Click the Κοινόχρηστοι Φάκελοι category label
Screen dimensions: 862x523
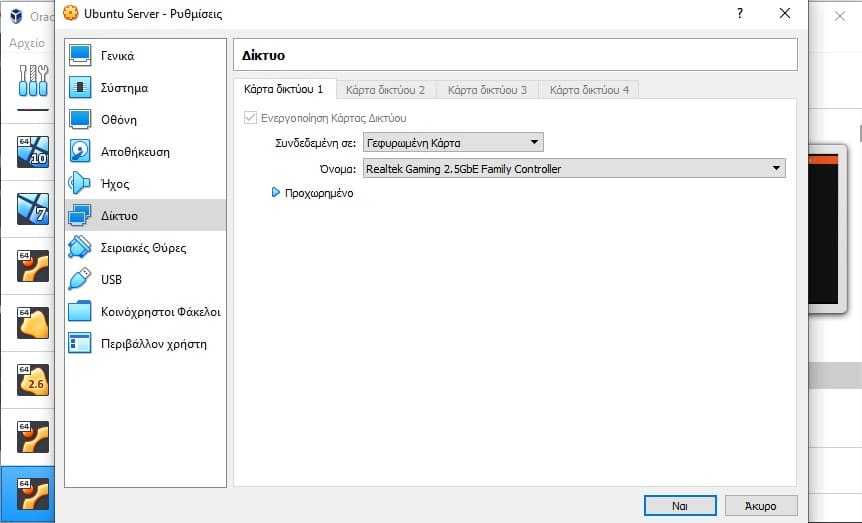161,312
